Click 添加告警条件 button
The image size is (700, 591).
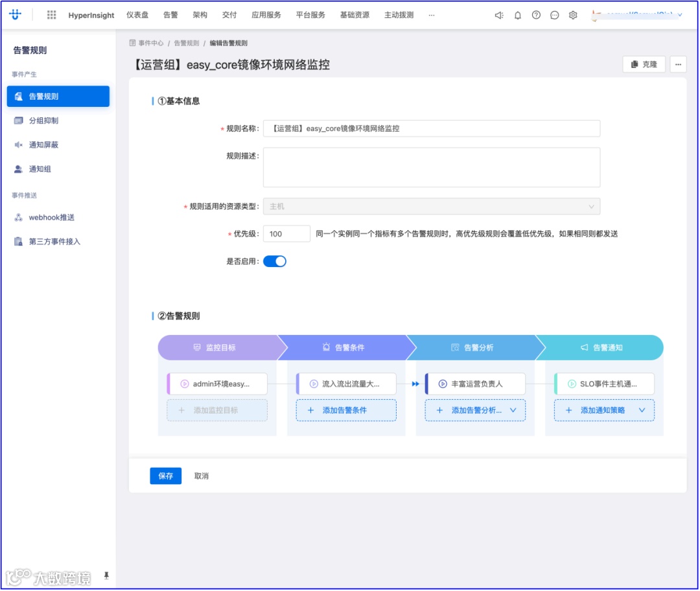pyautogui.click(x=346, y=410)
